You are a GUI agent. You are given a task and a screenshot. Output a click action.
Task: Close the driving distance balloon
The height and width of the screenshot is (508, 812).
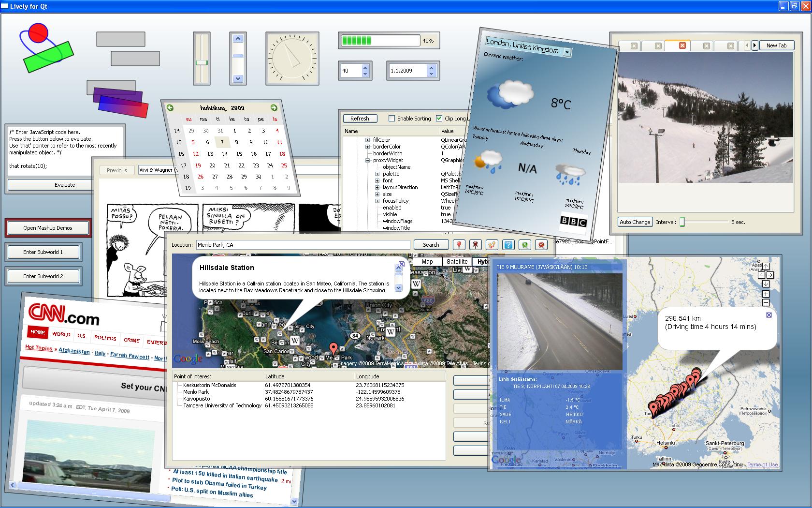tap(769, 315)
